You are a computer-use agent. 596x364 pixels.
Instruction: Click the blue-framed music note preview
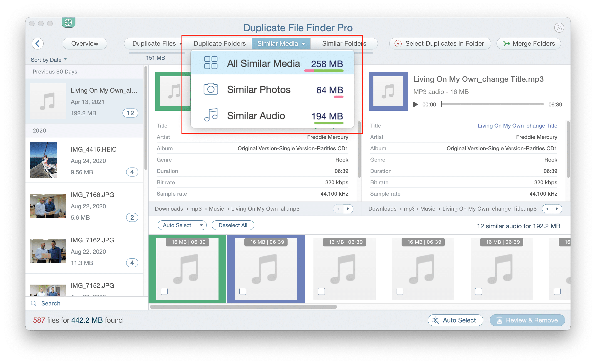click(x=388, y=91)
